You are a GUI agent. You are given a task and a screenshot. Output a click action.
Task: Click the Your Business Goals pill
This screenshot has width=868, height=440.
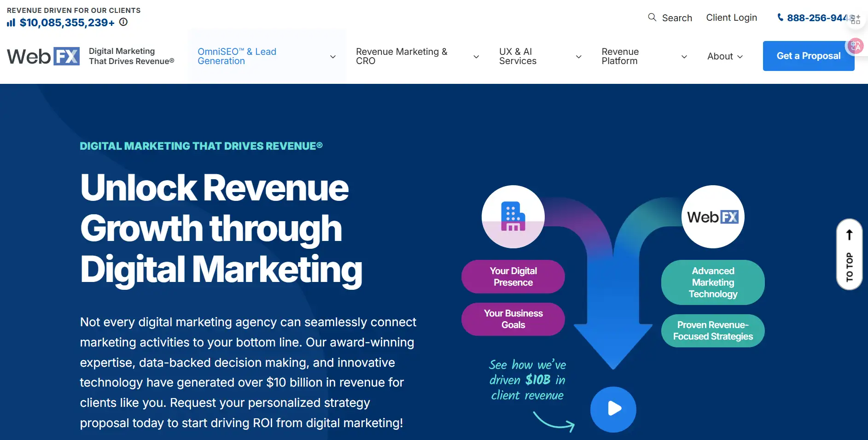click(513, 319)
